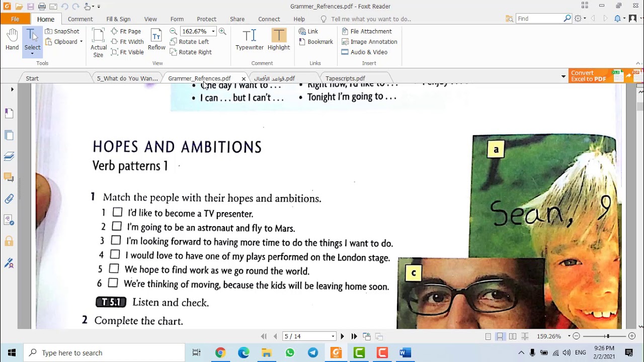Choose Fit Visible view
This screenshot has width=644, height=362.
tap(127, 52)
